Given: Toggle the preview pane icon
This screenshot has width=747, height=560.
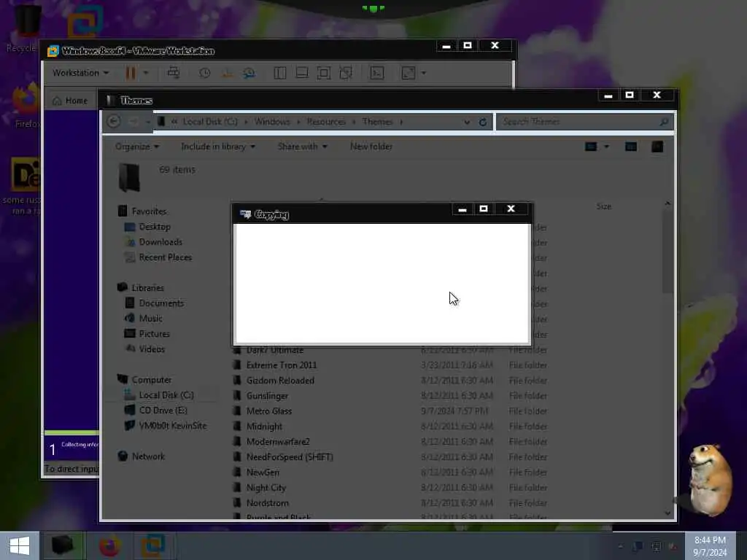Looking at the screenshot, I should pos(631,147).
